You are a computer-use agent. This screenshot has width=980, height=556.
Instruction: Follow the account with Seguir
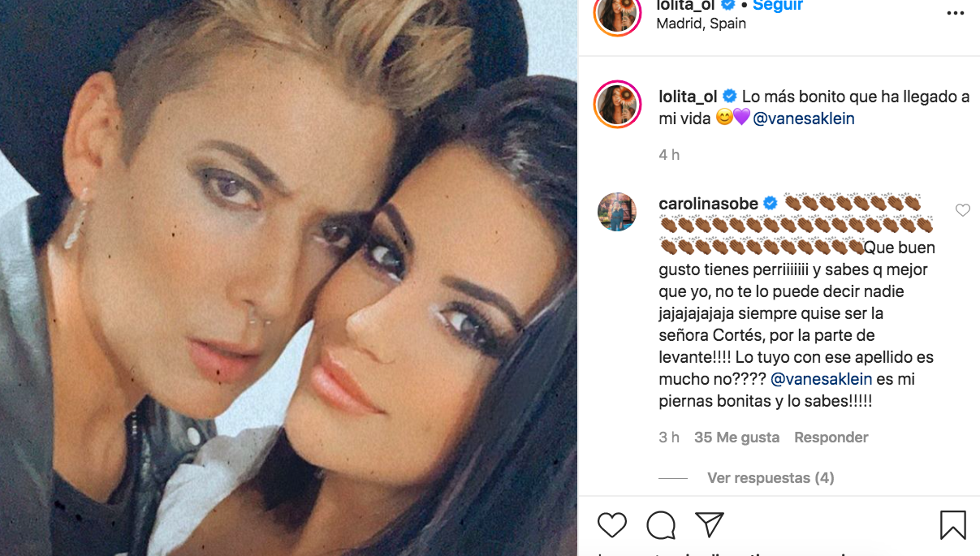click(x=778, y=6)
